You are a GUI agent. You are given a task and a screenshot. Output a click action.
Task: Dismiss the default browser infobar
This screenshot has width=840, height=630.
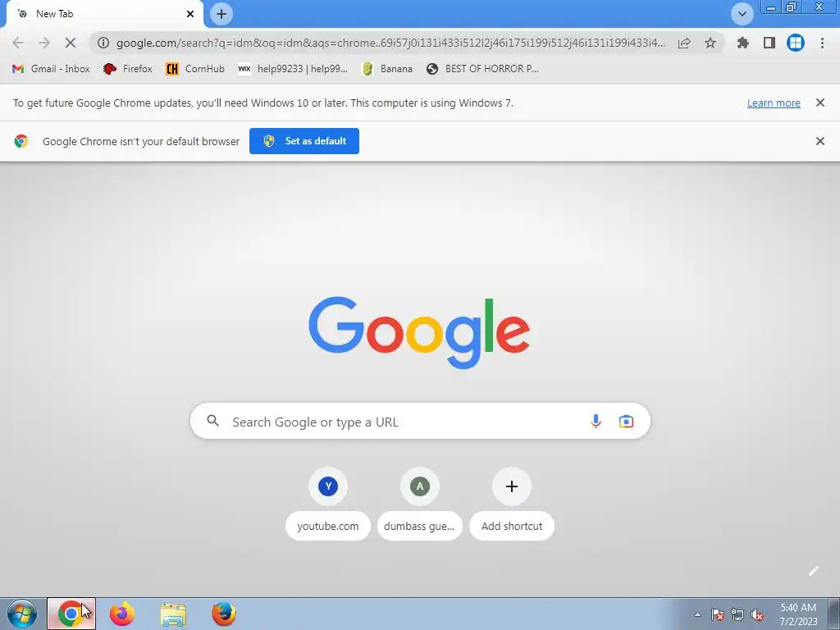coord(819,141)
